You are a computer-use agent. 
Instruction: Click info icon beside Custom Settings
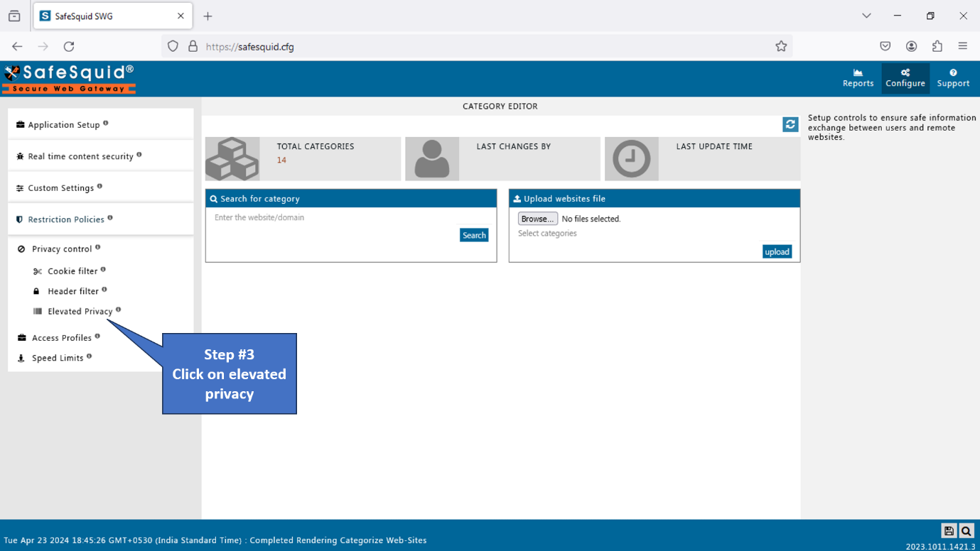[99, 186]
